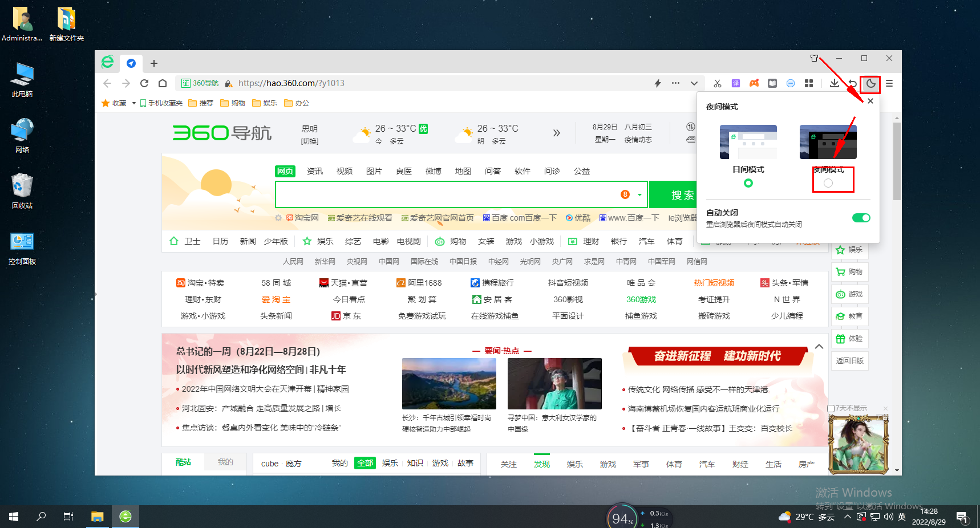Click the night mode moon icon
The height and width of the screenshot is (528, 980).
pyautogui.click(x=870, y=83)
